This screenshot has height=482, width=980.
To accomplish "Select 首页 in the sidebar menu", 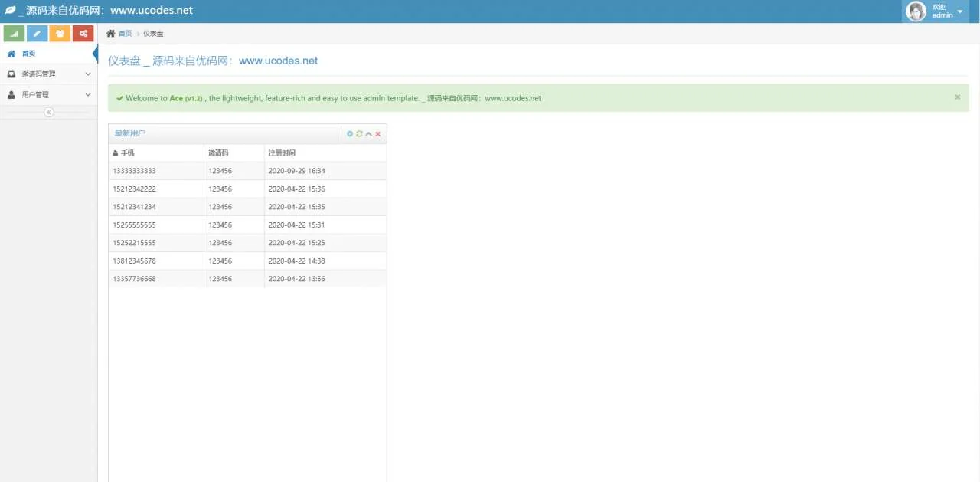I will coord(28,54).
